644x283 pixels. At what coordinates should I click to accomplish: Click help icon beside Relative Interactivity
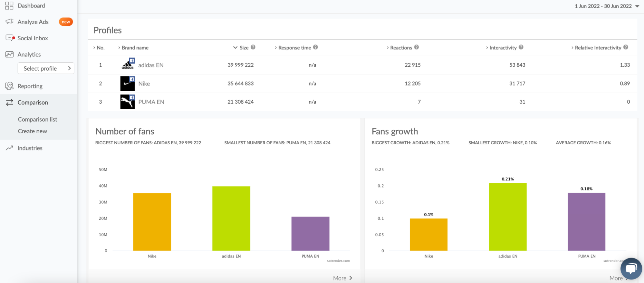coord(626,47)
